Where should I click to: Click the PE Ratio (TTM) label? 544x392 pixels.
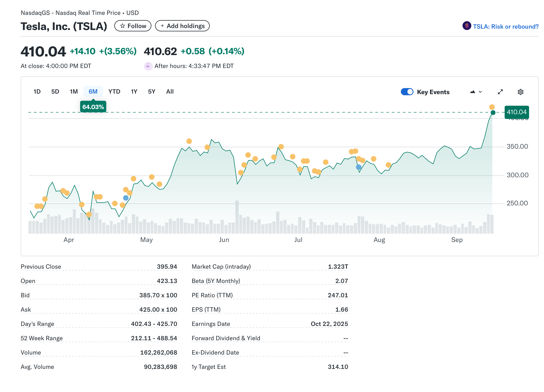click(x=212, y=295)
